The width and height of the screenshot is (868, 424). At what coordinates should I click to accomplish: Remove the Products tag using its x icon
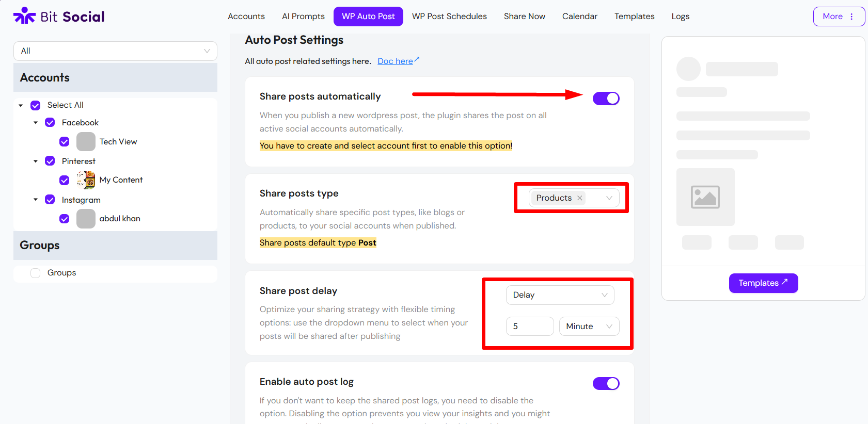580,198
